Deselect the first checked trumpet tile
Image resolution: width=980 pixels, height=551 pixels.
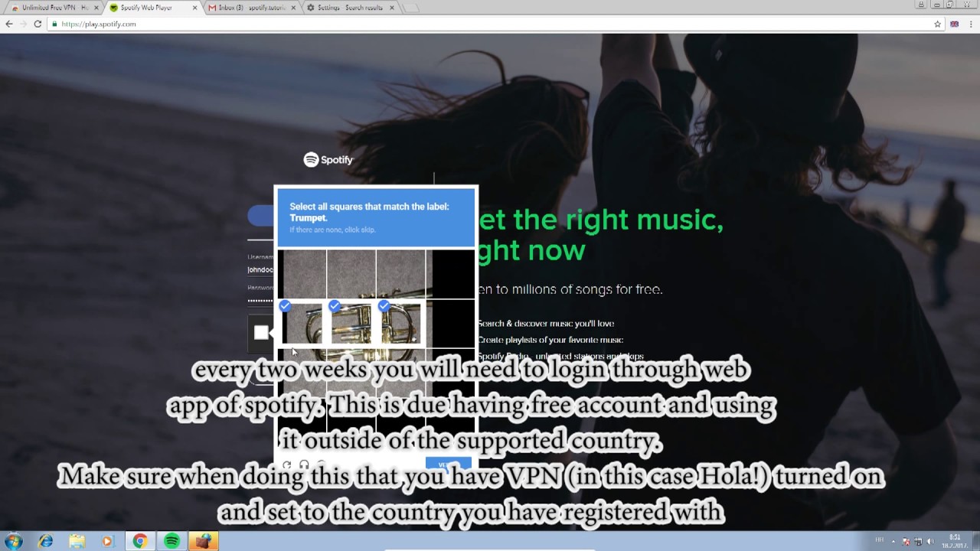[302, 324]
